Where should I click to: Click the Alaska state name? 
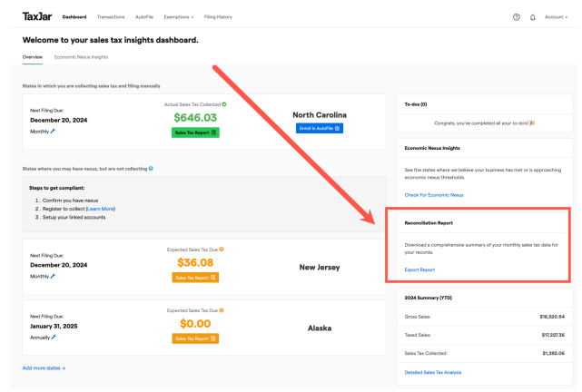point(320,328)
